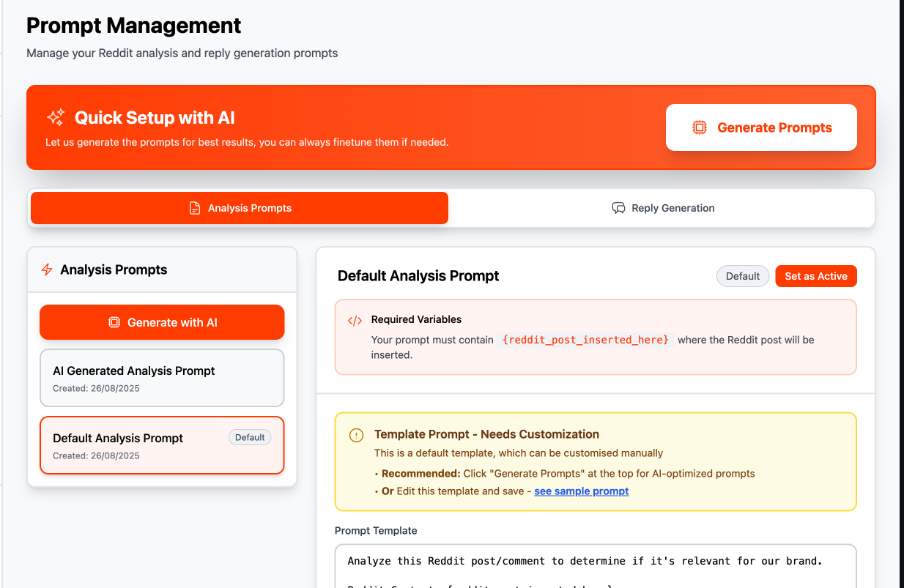Click into the Prompt Template text area

tap(596, 565)
